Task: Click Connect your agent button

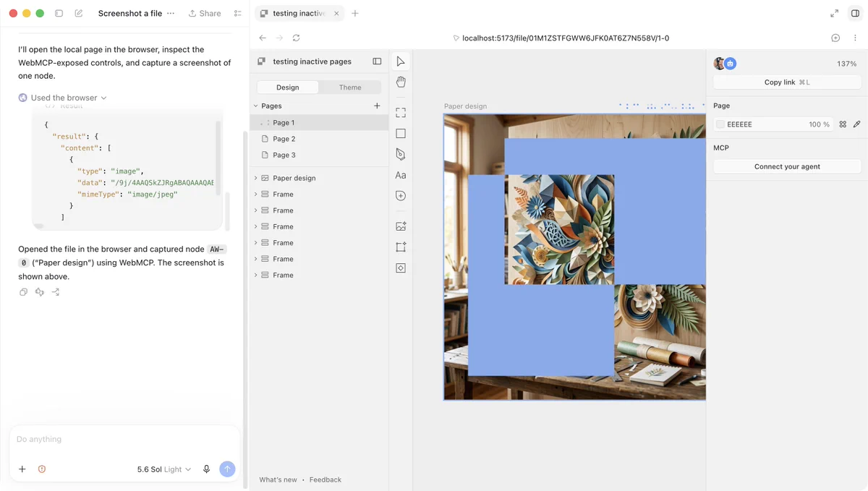Action: tap(787, 166)
